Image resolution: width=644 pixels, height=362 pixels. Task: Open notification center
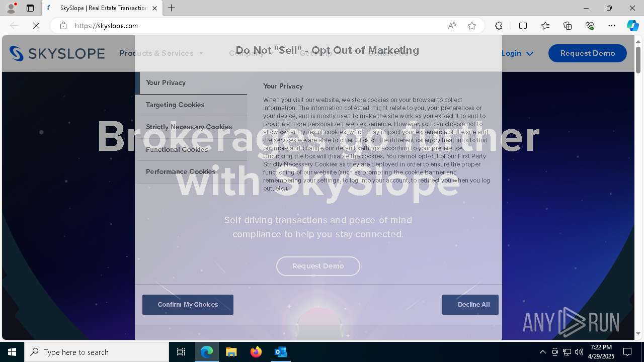click(x=627, y=352)
